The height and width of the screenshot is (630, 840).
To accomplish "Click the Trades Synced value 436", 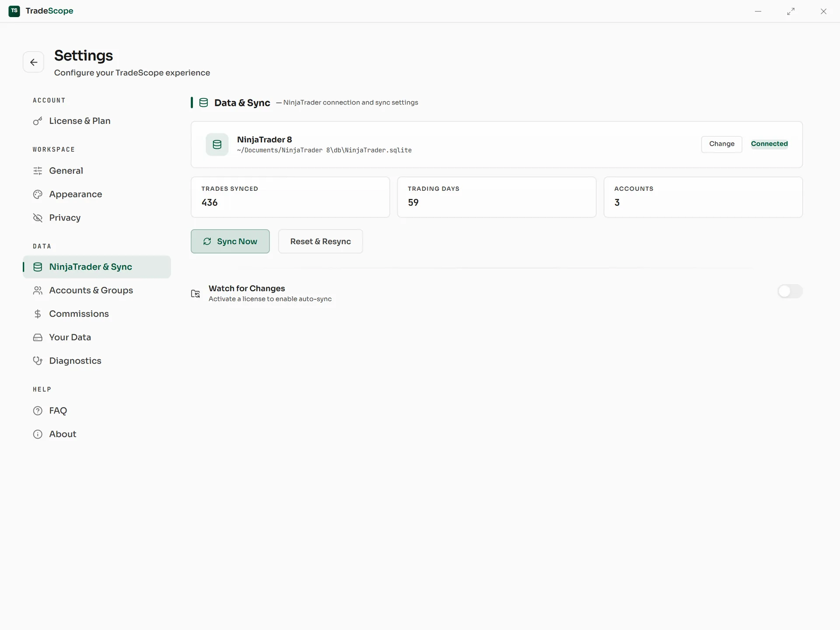I will click(210, 203).
